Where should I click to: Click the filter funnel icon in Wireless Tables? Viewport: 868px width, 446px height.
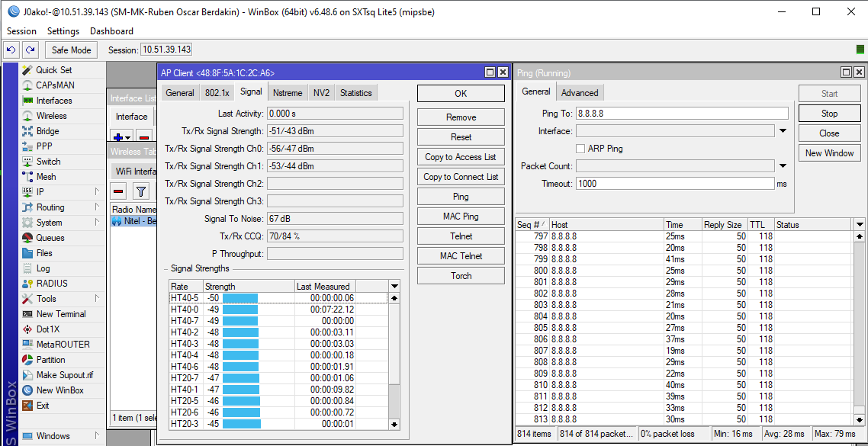tap(141, 191)
